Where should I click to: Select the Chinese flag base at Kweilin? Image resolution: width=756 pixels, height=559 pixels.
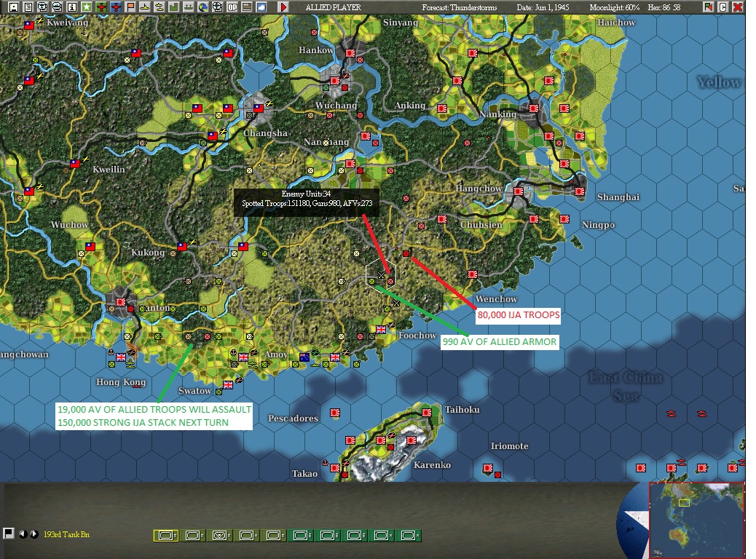(75, 164)
